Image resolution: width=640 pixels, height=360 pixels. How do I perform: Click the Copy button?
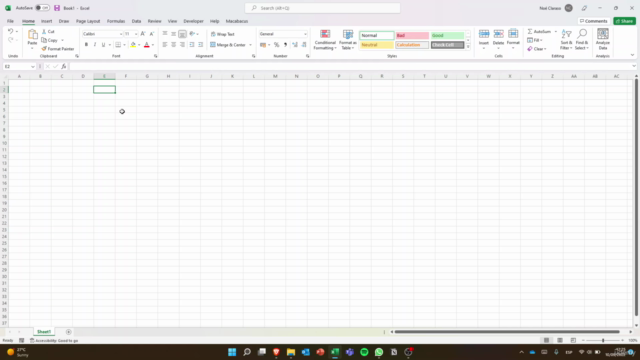[x=49, y=40]
